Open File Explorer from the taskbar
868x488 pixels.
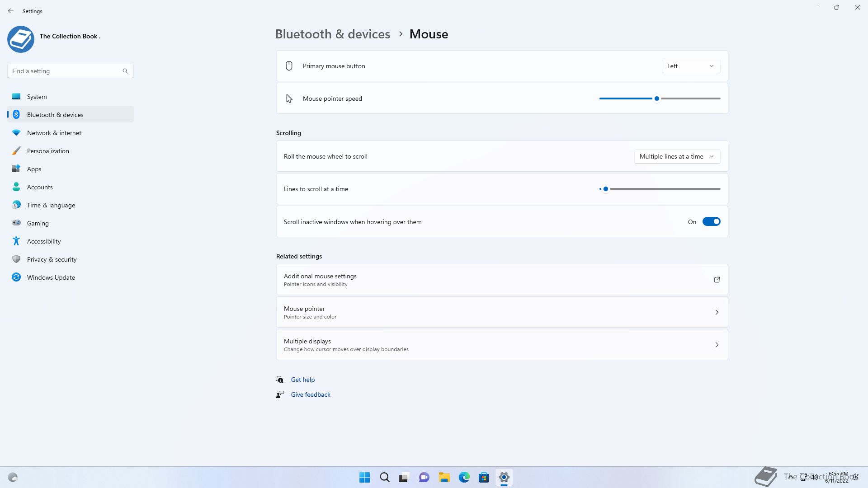[444, 477]
